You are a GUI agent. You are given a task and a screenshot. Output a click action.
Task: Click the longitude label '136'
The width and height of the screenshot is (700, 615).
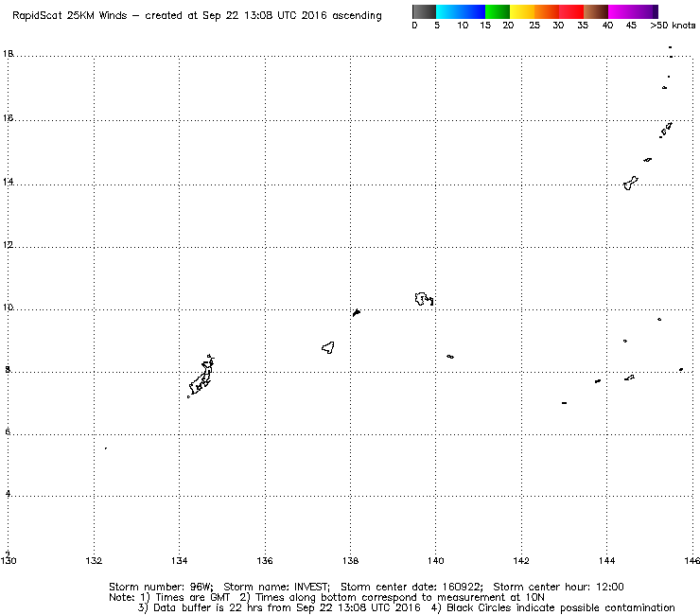[265, 560]
